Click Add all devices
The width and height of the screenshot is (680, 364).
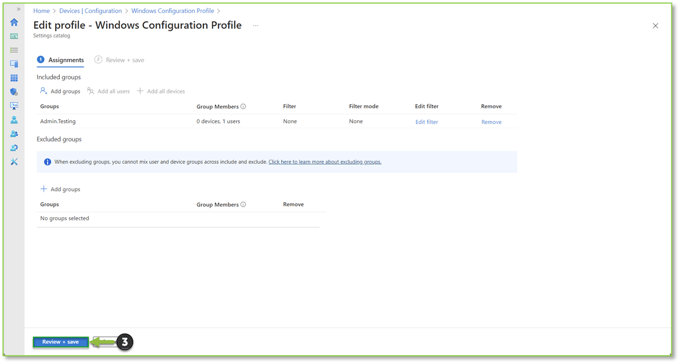pyautogui.click(x=161, y=91)
